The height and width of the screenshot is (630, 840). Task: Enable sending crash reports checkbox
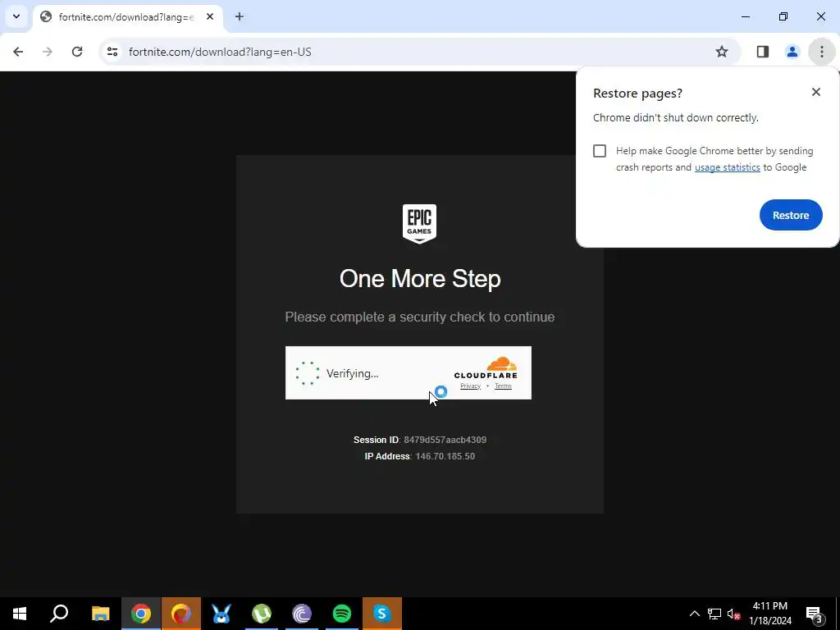tap(600, 151)
